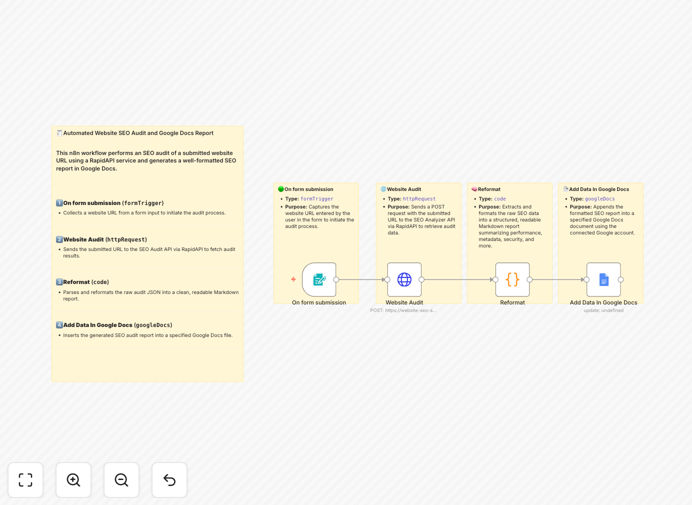
Task: Click the 'formTrigger' type text
Action: pyautogui.click(x=317, y=199)
